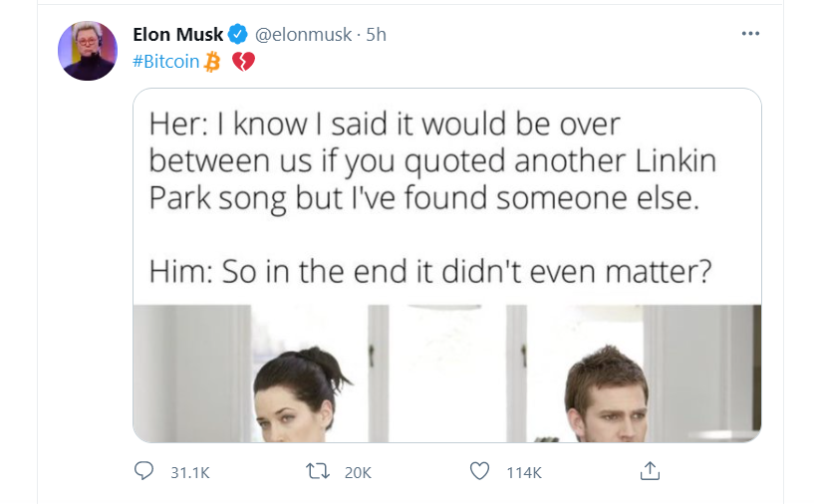Click the broken heart emoji
This screenshot has height=504, width=814.
(243, 62)
